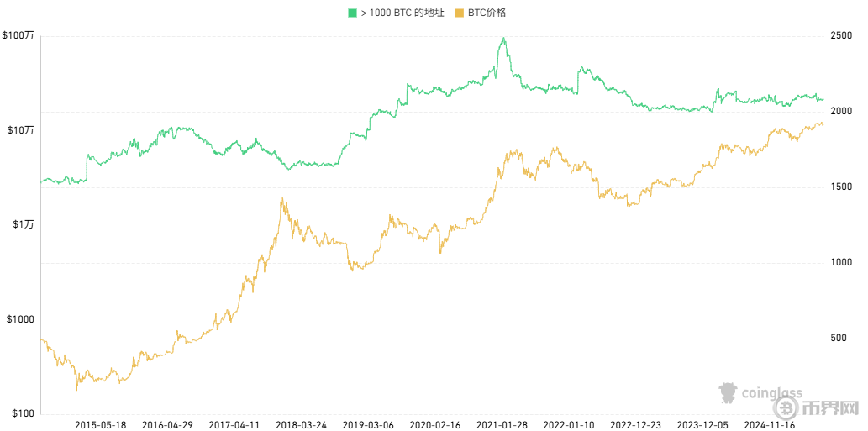Click the green legend swatch for >1000 BTC addresses

coord(353,13)
